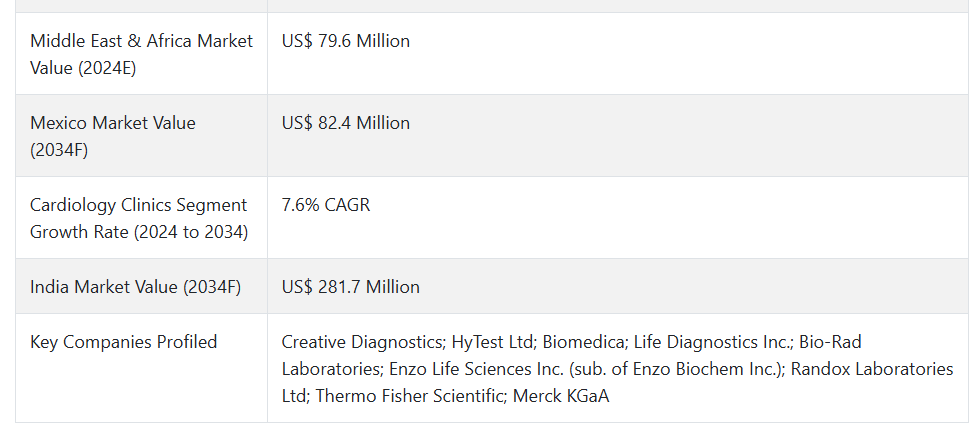Click the Cardiology Clinics Segment Growth Rate label
Image resolution: width=974 pixels, height=425 pixels.
(x=139, y=218)
